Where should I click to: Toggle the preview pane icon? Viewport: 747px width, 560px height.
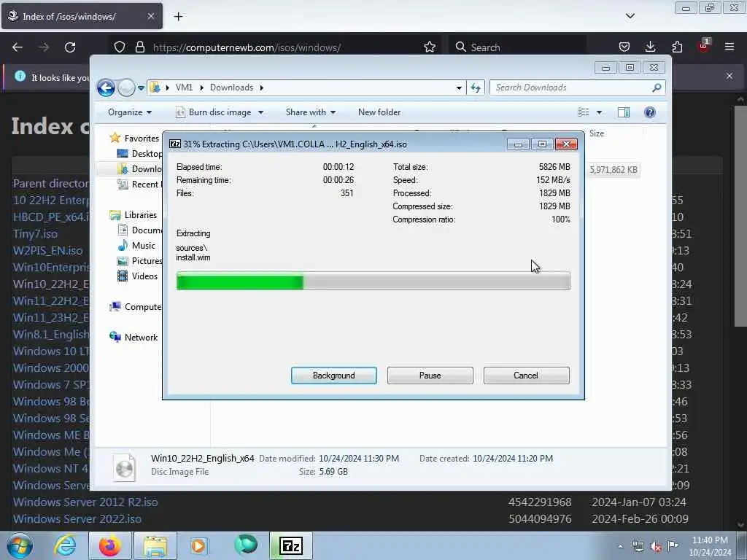click(x=624, y=112)
